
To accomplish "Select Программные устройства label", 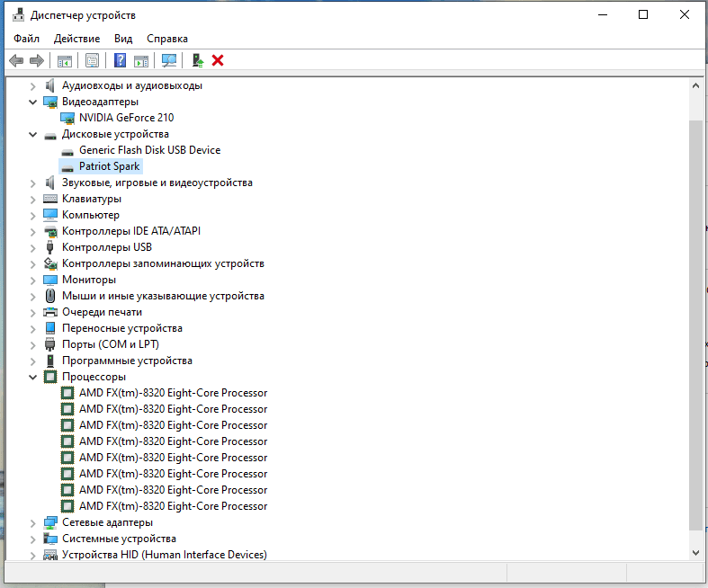I will click(x=128, y=361).
